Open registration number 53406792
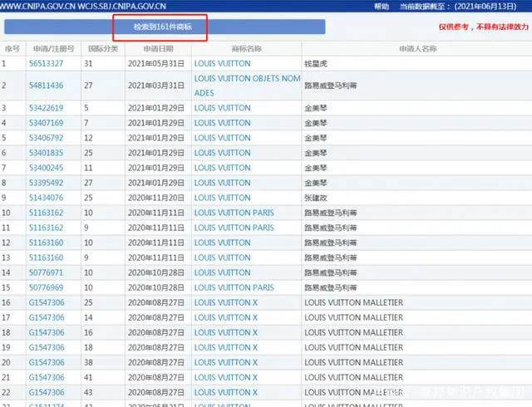532x407 pixels. pos(47,138)
